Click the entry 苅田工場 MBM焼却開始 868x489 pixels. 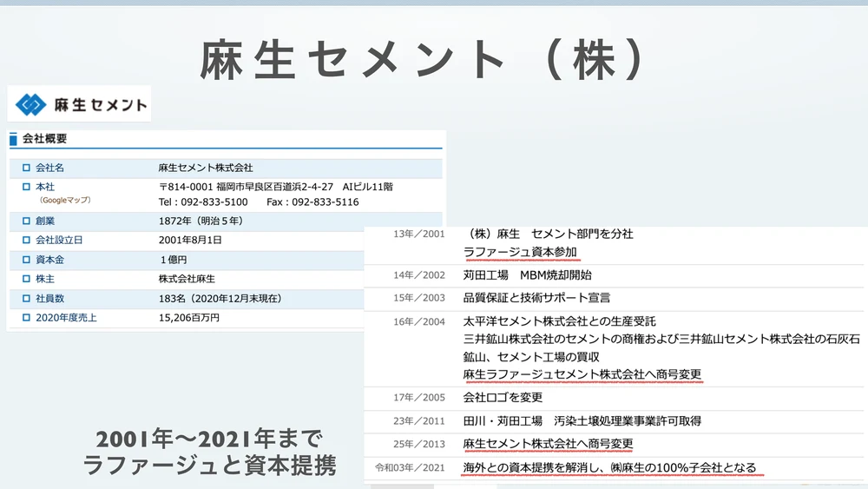click(528, 275)
